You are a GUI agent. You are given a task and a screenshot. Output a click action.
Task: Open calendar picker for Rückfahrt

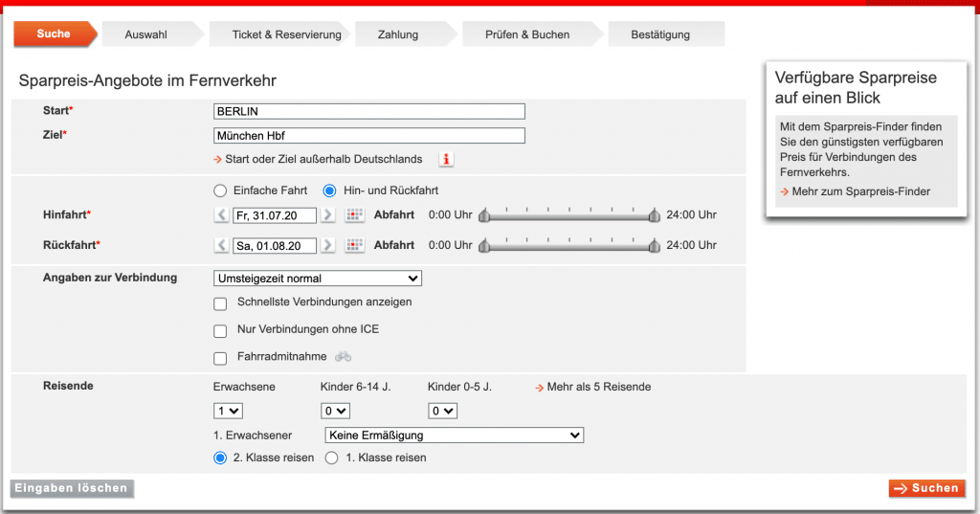coord(354,246)
